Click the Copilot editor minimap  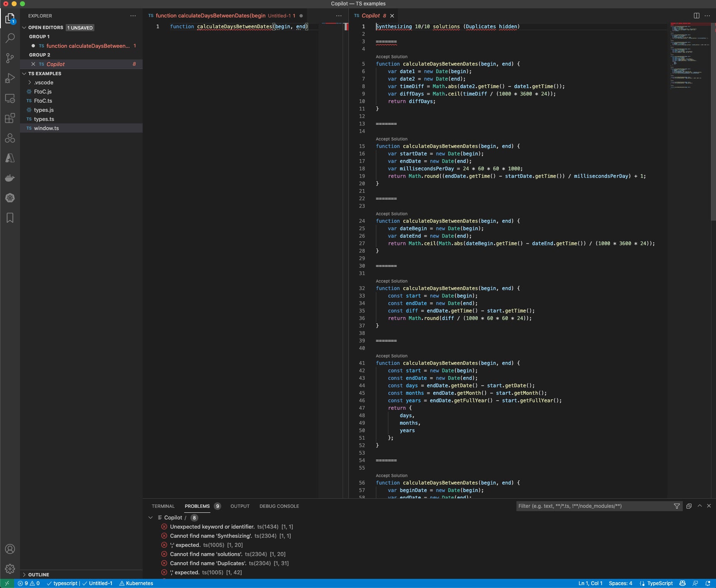tap(689, 56)
